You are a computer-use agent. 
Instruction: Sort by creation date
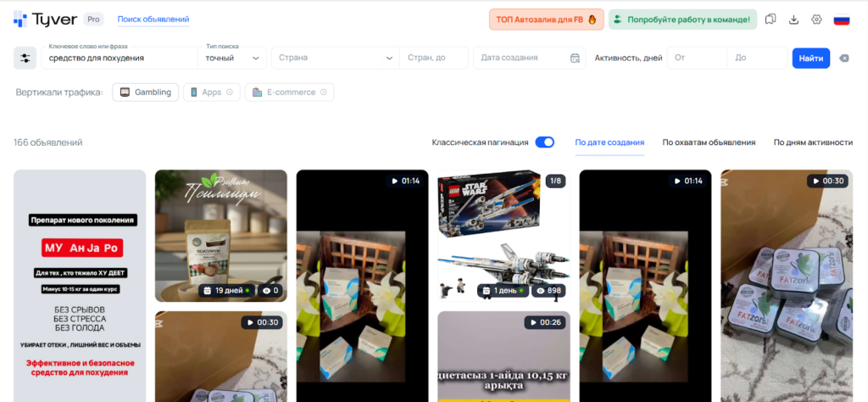(609, 142)
